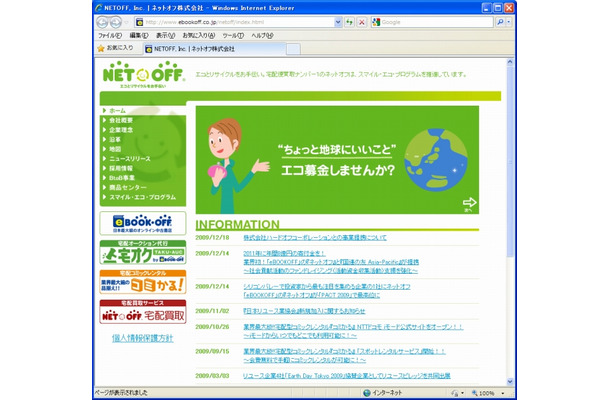This screenshot has height=400, width=610.
Task: Click the NET OFF logo
Action: coord(144,74)
